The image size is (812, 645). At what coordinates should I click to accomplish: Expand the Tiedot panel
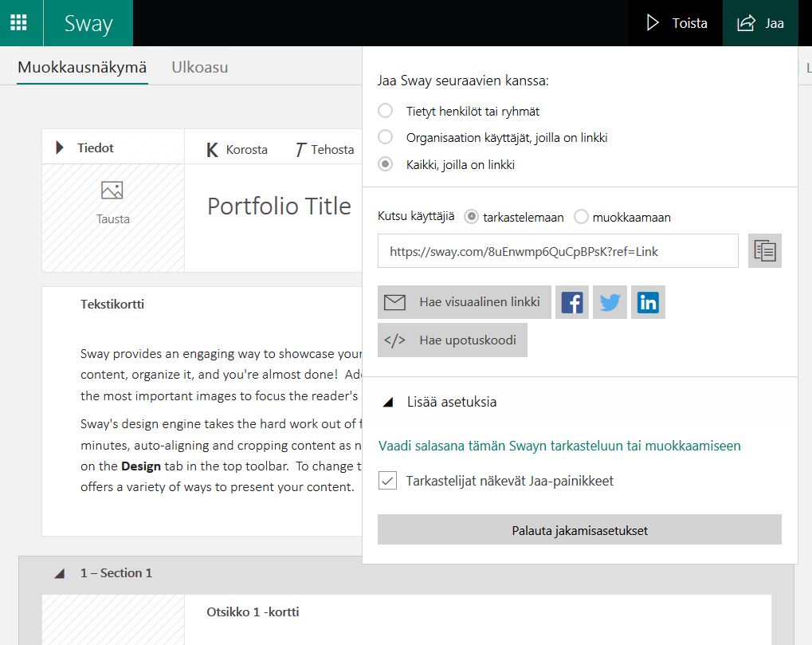60,147
